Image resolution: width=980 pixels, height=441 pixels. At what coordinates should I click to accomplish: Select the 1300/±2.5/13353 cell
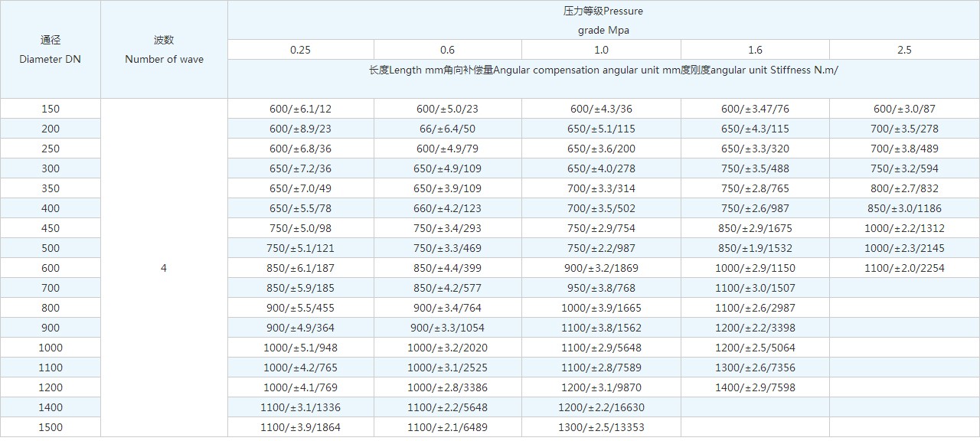tap(601, 427)
